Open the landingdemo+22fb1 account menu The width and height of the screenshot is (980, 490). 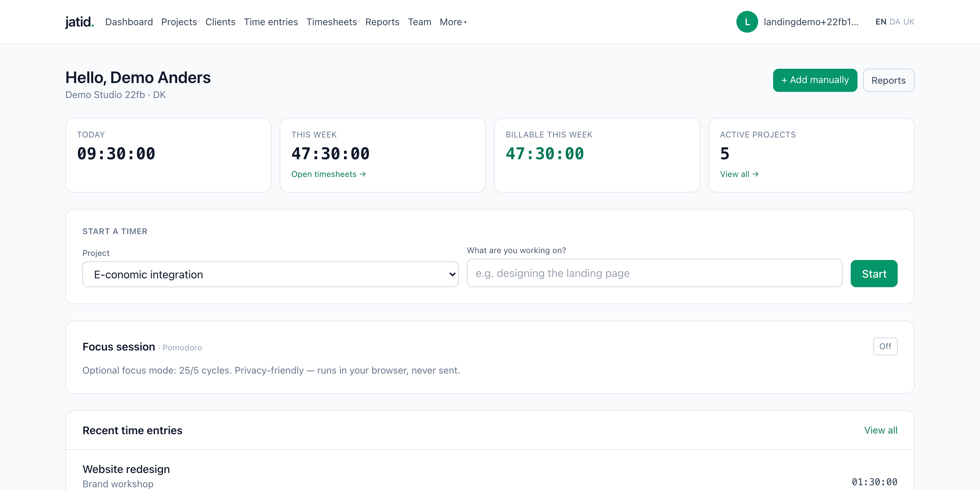(811, 22)
